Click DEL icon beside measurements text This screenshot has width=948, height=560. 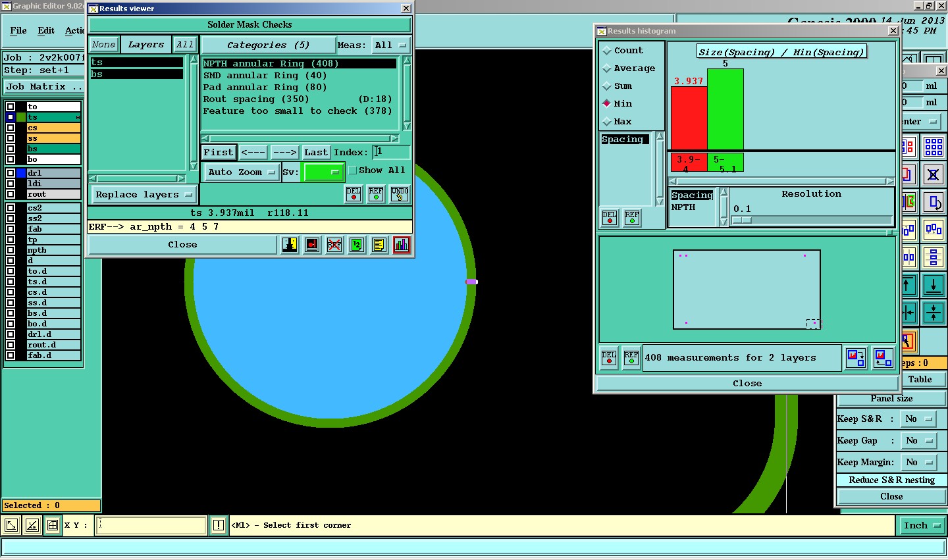pos(609,359)
